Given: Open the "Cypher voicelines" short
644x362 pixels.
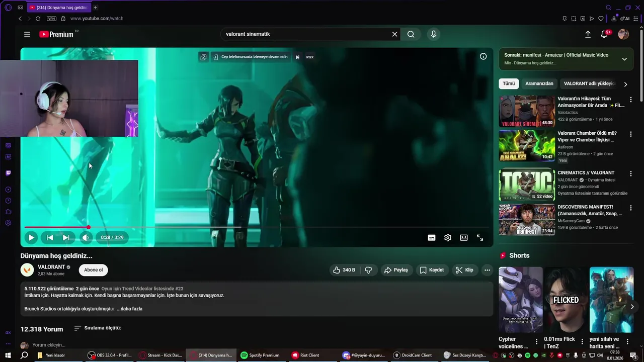Looking at the screenshot, I should point(520,300).
